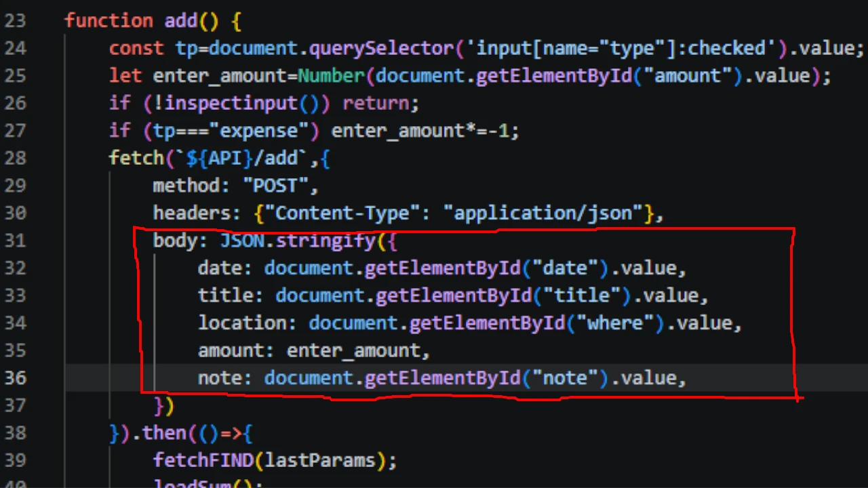Image resolution: width=868 pixels, height=488 pixels.
Task: Click the 'function' keyword on line 23
Action: [109, 21]
